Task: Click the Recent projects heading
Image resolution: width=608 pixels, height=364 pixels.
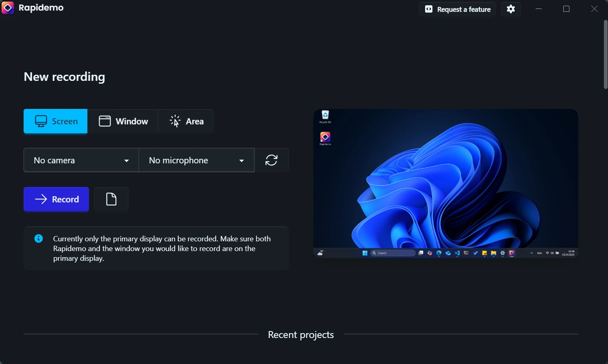Action: click(x=301, y=335)
